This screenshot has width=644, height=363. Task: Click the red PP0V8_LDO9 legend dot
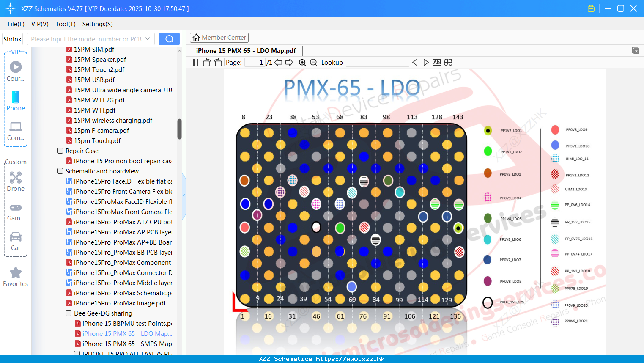pyautogui.click(x=555, y=130)
